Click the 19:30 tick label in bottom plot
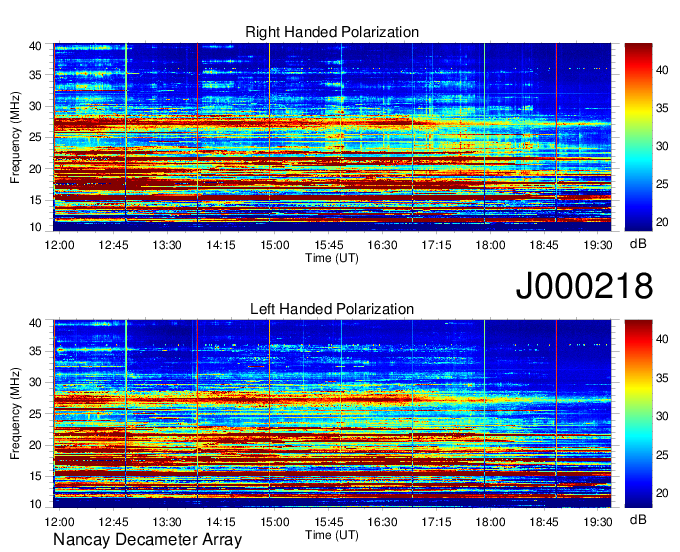This screenshot has height=552, width=680. (598, 522)
